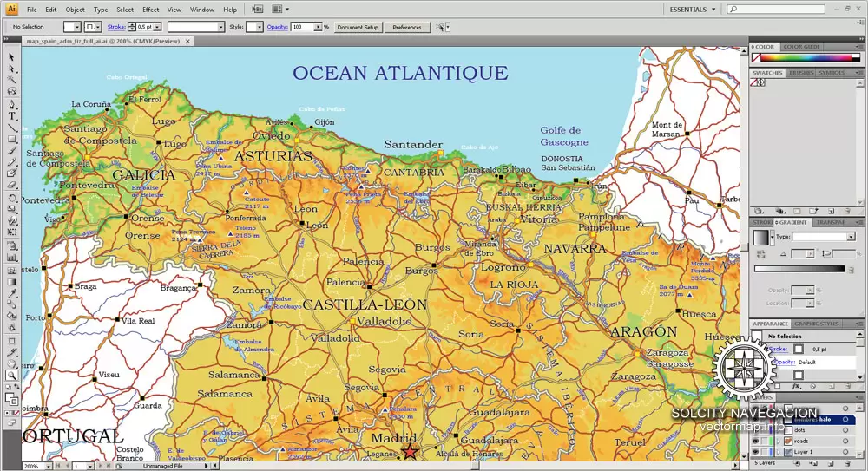The height and width of the screenshot is (471, 868).
Task: Open the stroke weight dropdown
Action: (158, 27)
